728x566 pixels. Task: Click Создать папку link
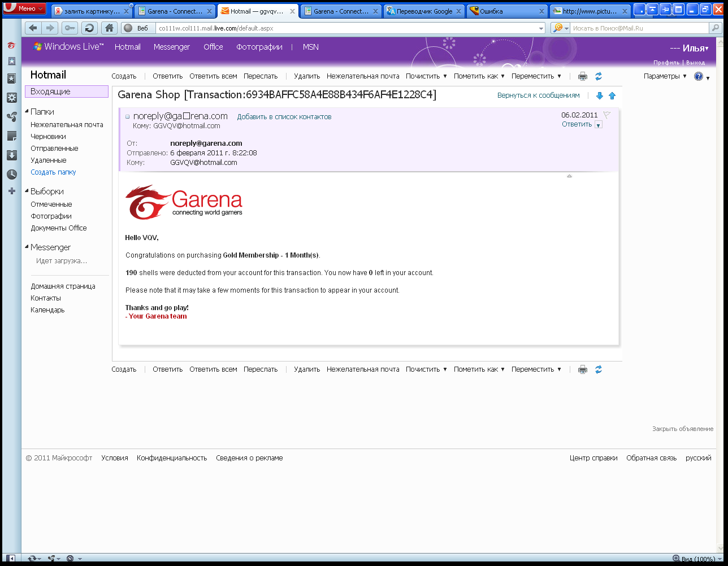(x=53, y=172)
